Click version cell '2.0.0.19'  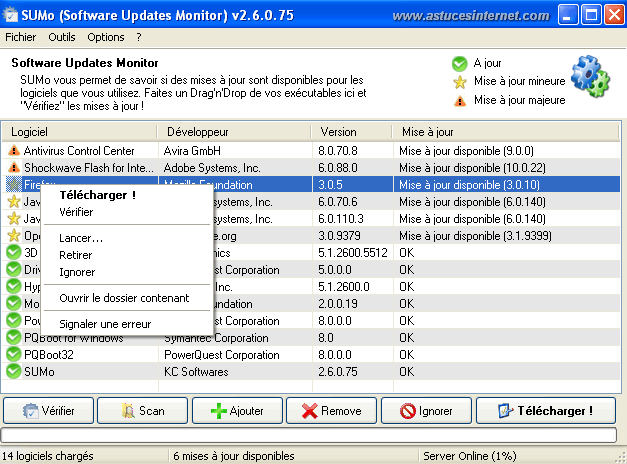pyautogui.click(x=338, y=304)
